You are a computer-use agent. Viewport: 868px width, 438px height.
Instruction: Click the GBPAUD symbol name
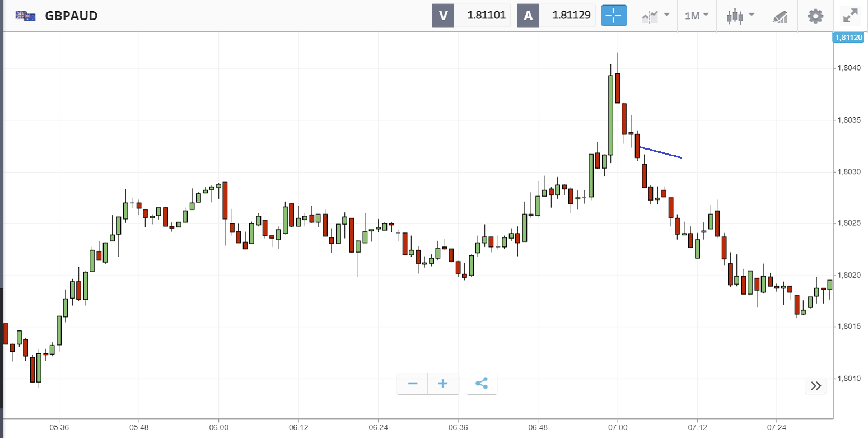point(71,16)
